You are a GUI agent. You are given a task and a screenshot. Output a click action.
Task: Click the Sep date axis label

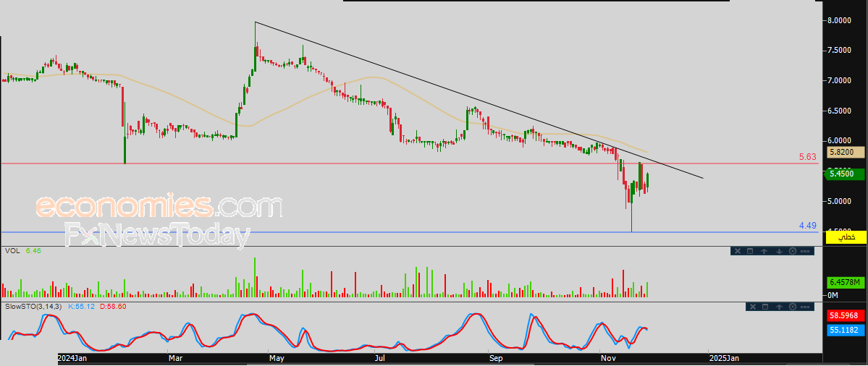pos(497,358)
